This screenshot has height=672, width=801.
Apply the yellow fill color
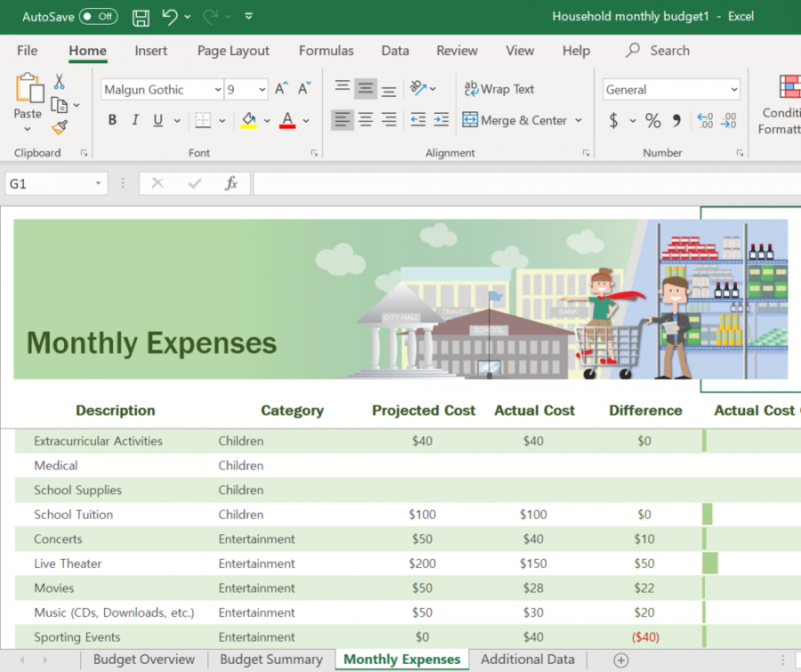pos(248,120)
